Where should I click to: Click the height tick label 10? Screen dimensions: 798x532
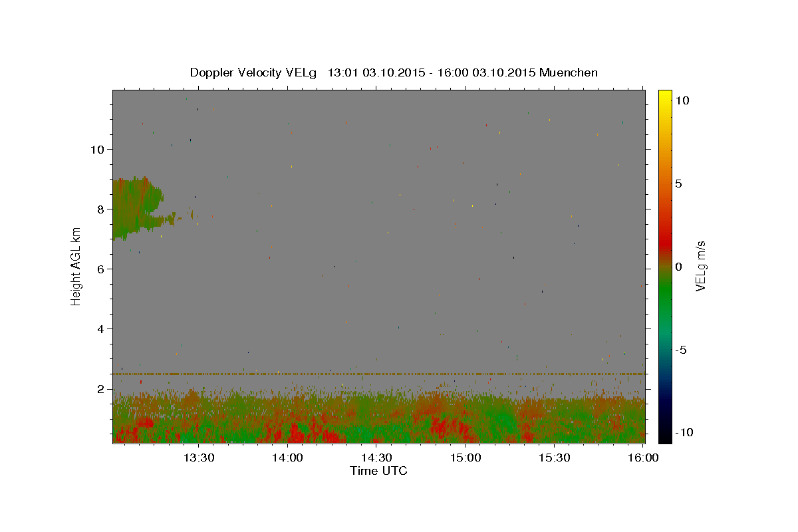[96, 149]
